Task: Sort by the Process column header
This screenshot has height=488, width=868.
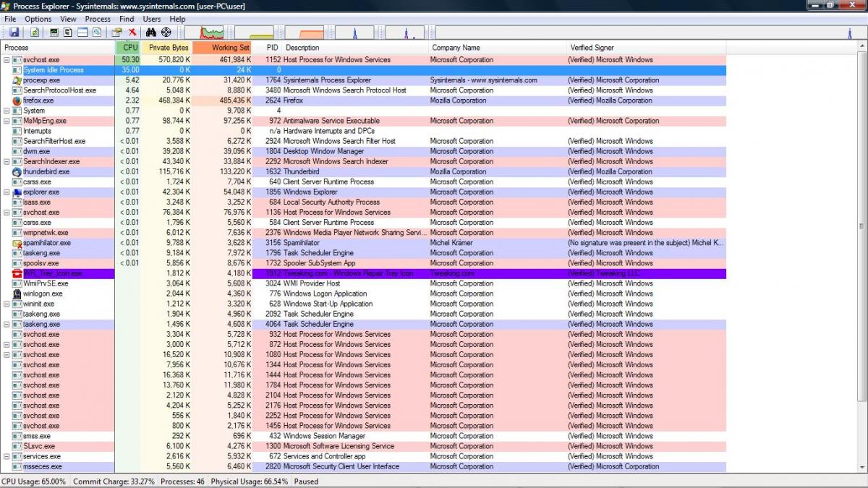Action: tap(58, 48)
